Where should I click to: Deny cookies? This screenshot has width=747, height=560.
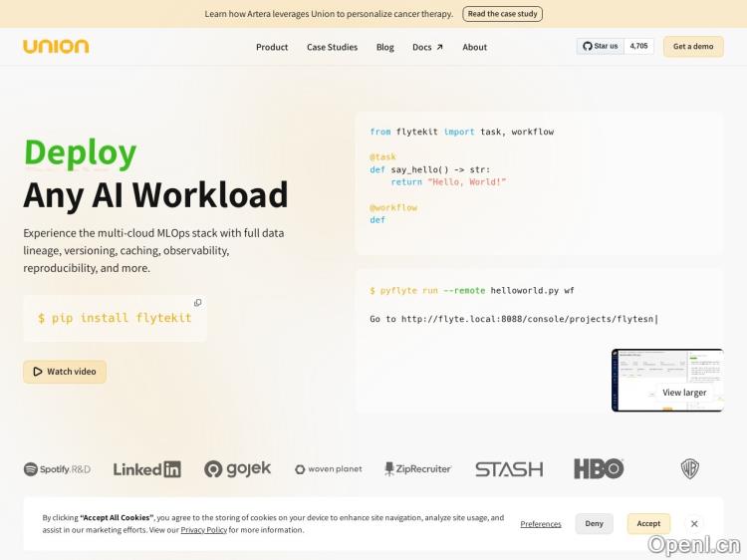[x=594, y=523]
